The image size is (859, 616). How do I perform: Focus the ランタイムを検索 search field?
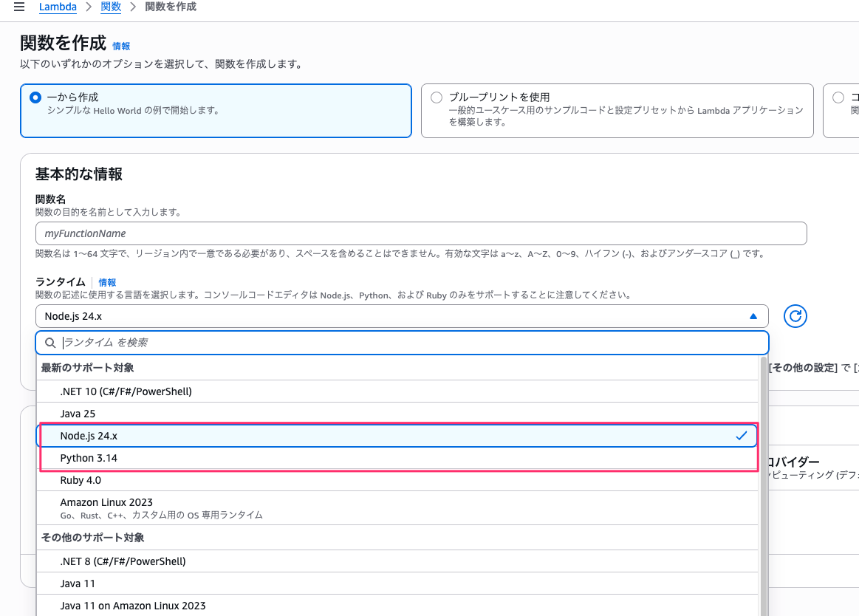click(x=402, y=343)
